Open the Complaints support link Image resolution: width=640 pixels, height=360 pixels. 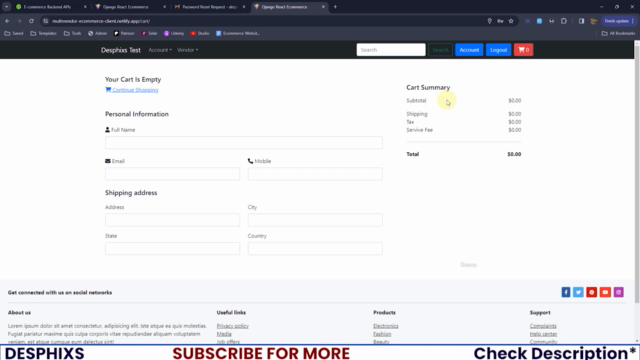[543, 326]
